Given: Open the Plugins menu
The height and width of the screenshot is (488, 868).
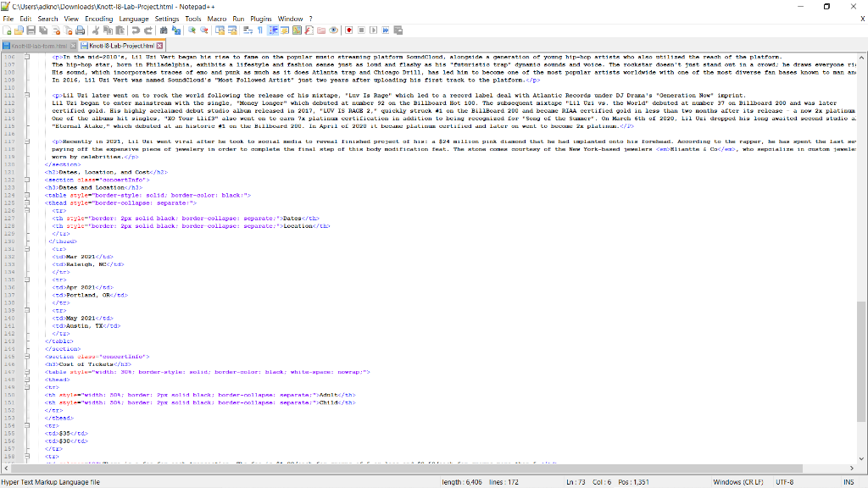Looking at the screenshot, I should pyautogui.click(x=261, y=19).
